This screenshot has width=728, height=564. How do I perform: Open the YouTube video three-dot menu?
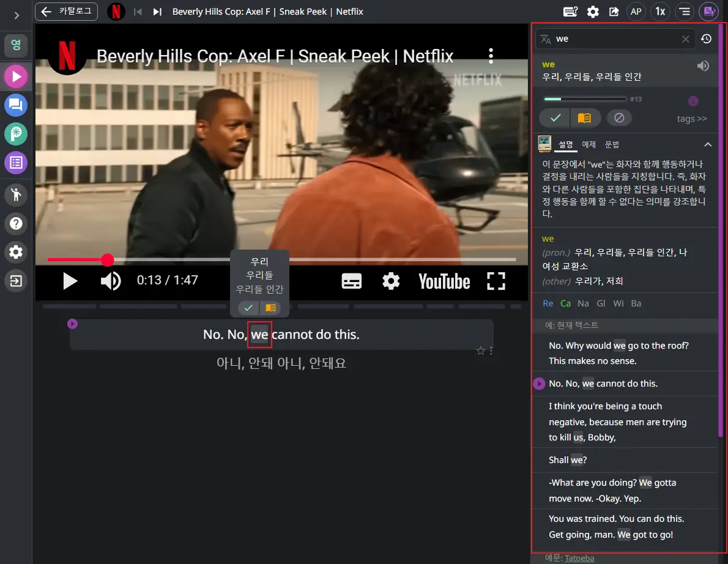tap(491, 56)
